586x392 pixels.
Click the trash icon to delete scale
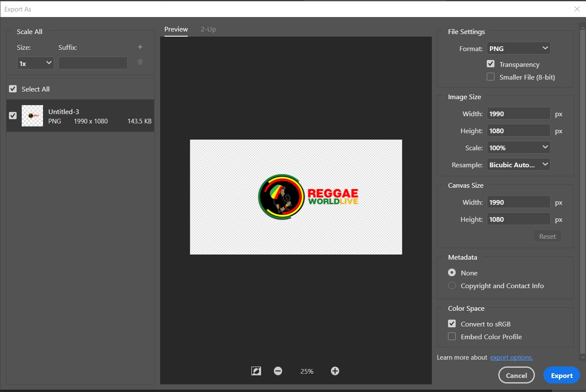point(140,62)
